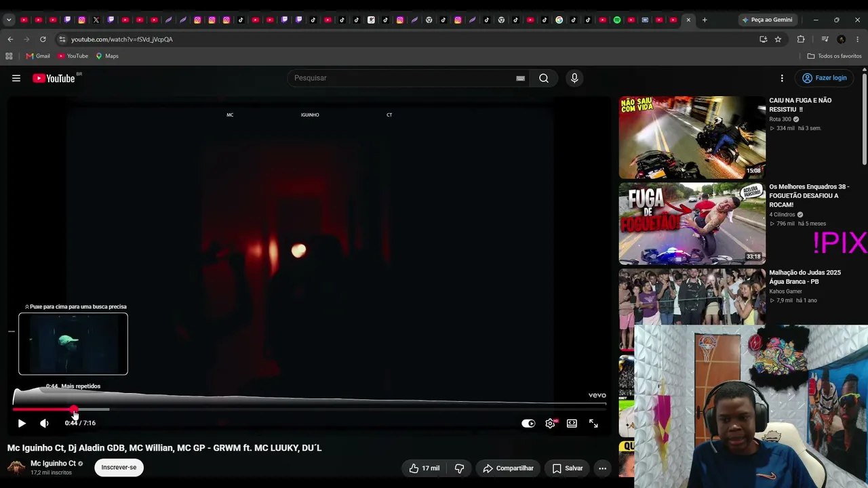868x488 pixels.
Task: Click the Kahos Gamer channel name
Action: coord(785,291)
